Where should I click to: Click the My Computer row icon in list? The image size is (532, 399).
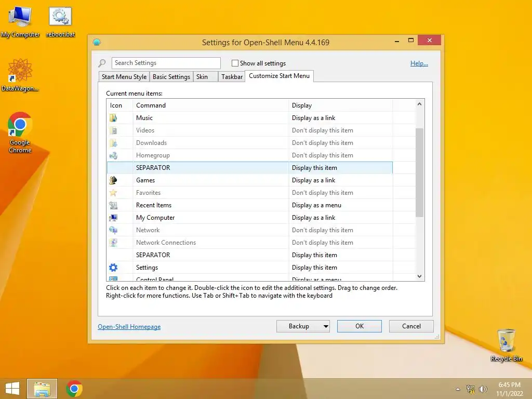(x=113, y=218)
